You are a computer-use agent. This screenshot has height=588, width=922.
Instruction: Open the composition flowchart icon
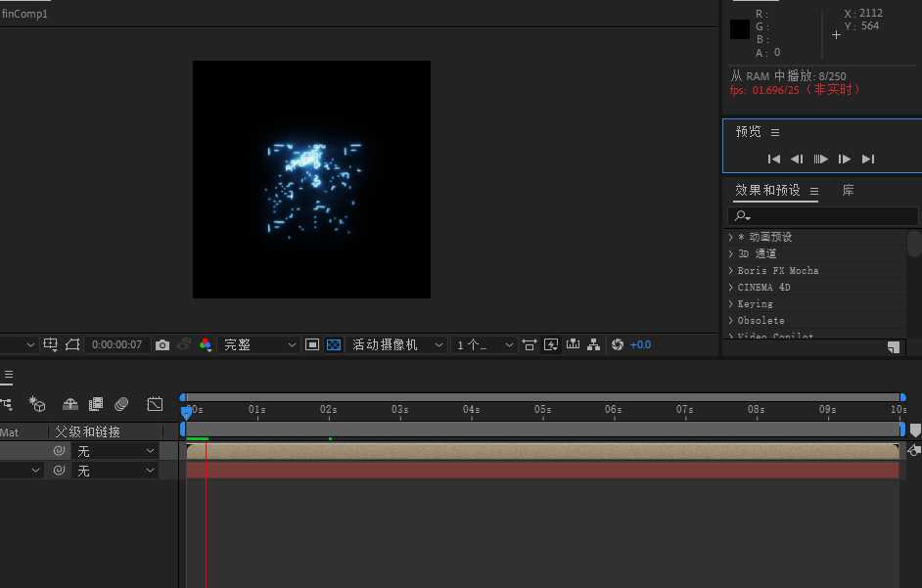click(x=594, y=344)
